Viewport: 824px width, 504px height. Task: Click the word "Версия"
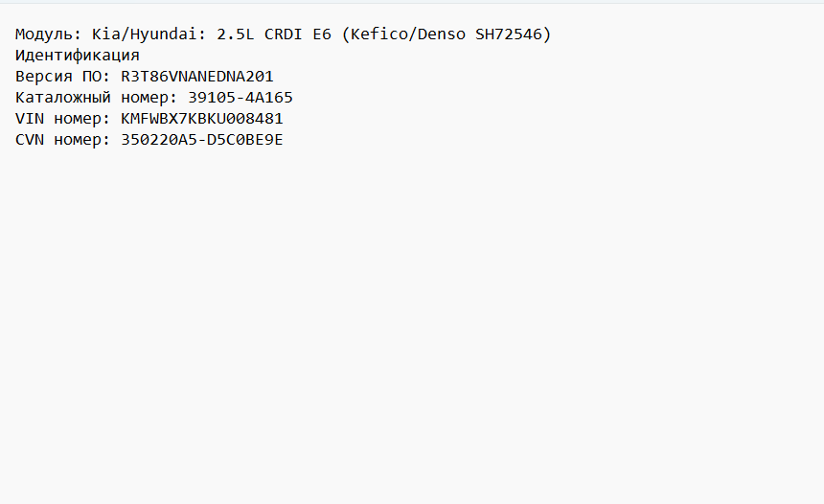[x=44, y=77]
